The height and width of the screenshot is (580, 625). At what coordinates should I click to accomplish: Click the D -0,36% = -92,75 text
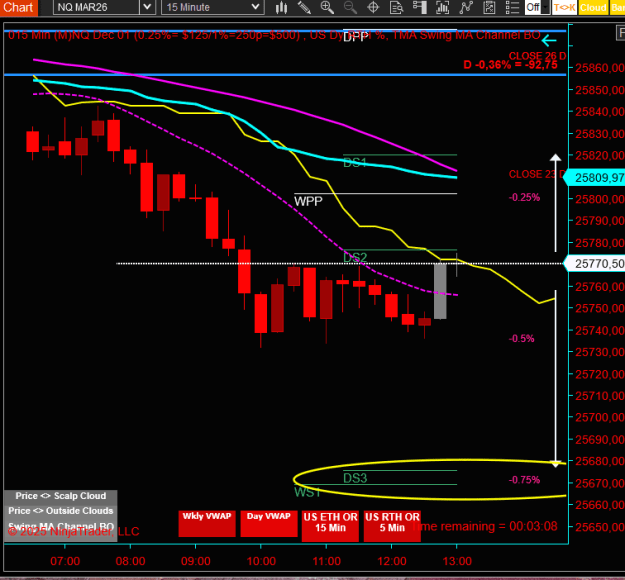[x=511, y=65]
